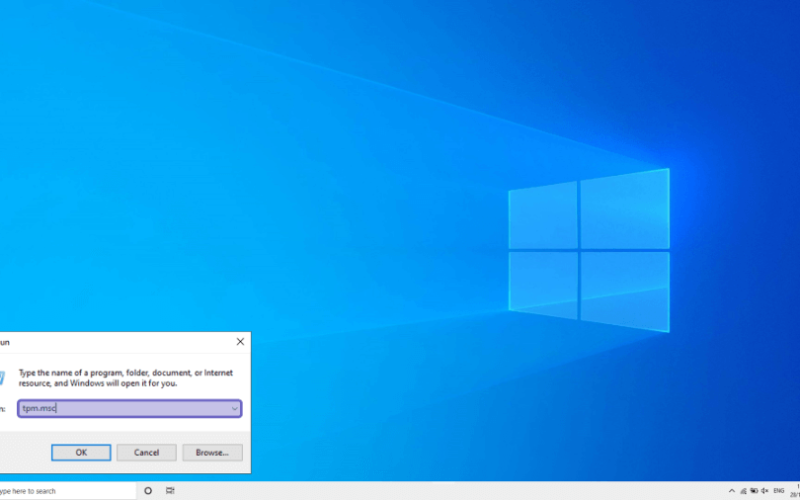This screenshot has width=800, height=500.
Task: Show hidden system tray icons
Action: click(732, 491)
